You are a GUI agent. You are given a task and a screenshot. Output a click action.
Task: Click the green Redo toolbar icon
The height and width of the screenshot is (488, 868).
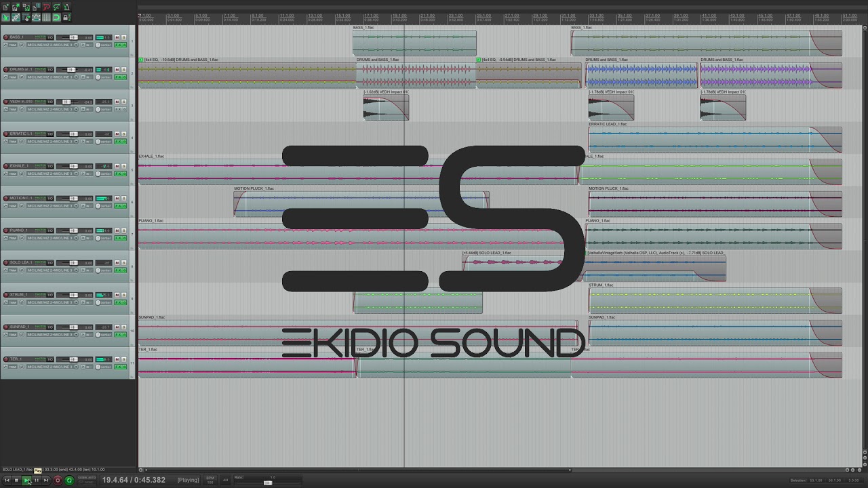click(x=56, y=7)
